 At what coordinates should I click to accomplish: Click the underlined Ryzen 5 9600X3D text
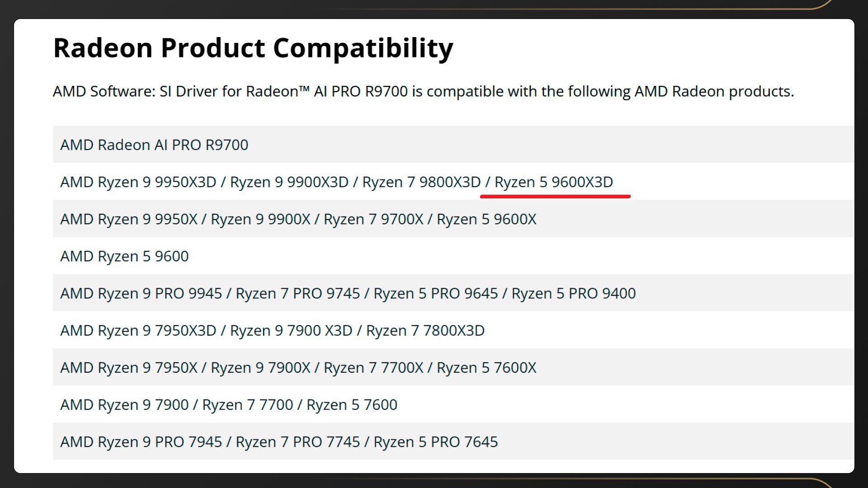pos(553,182)
